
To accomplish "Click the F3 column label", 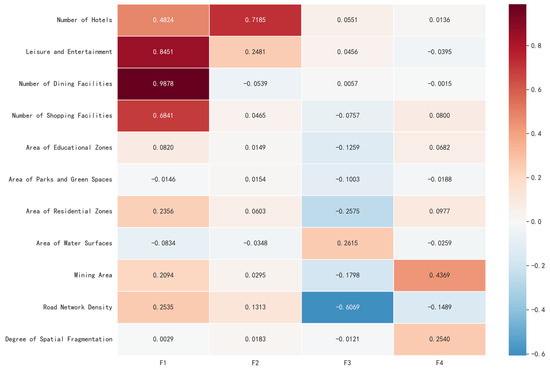I will (347, 363).
